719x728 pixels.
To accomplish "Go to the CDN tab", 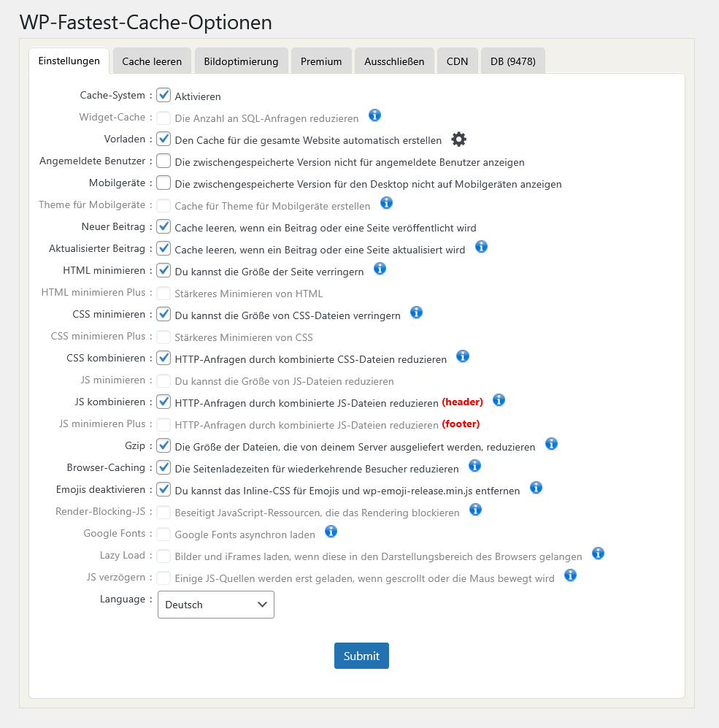I will click(x=458, y=61).
